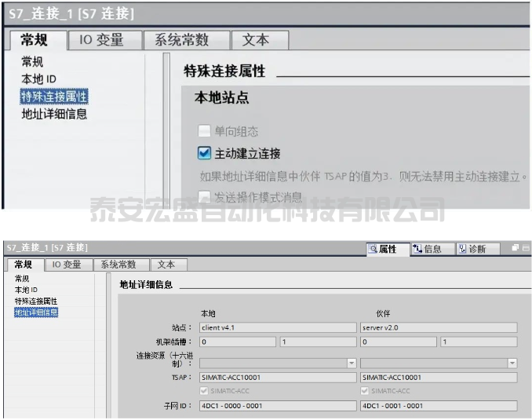Toggle local SIMATIC-ACC checkbox under TSAP
Viewport: 532px width, 420px height.
(x=206, y=390)
